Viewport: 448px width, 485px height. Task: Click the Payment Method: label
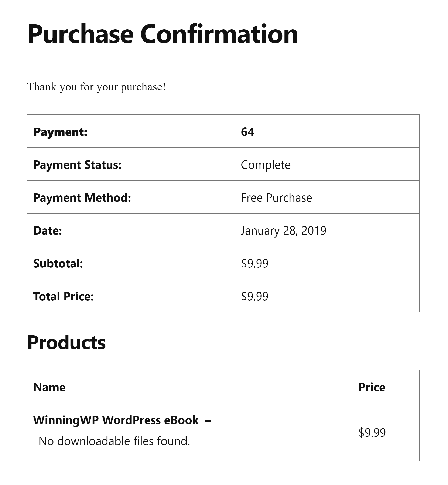82,198
